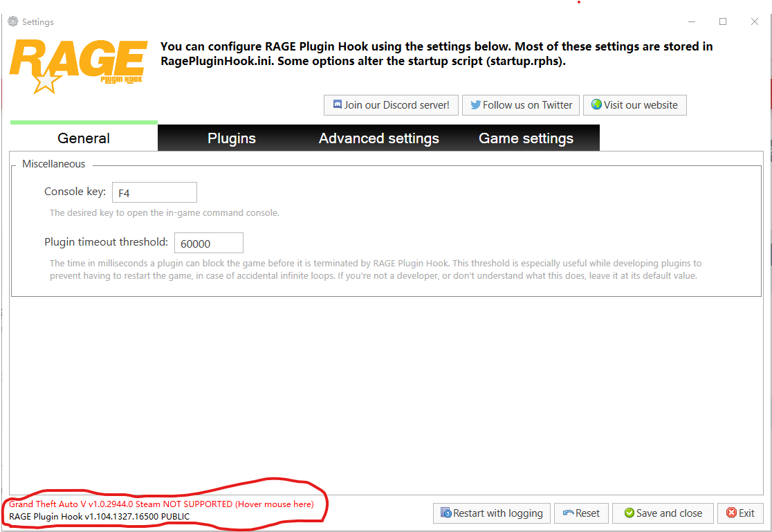
Task: Click the "Follow us on Twitter" label
Action: click(527, 105)
